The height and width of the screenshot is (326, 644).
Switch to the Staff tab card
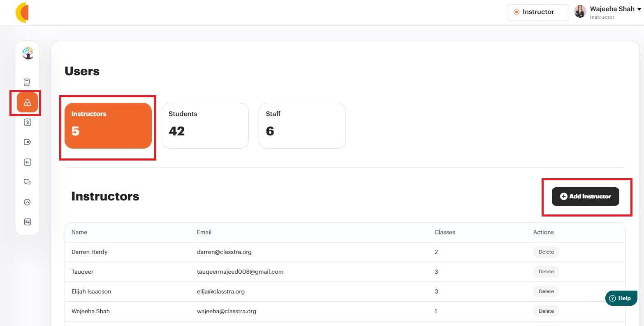(302, 126)
